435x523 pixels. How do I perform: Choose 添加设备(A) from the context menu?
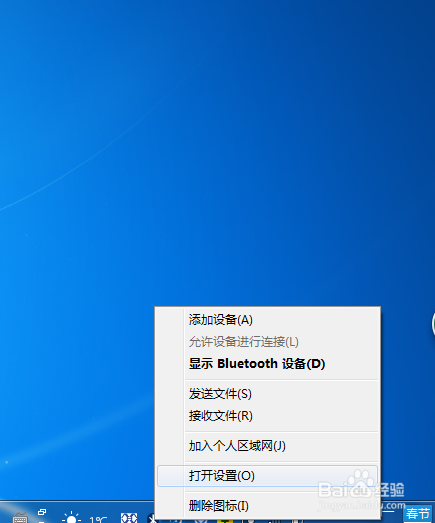pos(268,320)
